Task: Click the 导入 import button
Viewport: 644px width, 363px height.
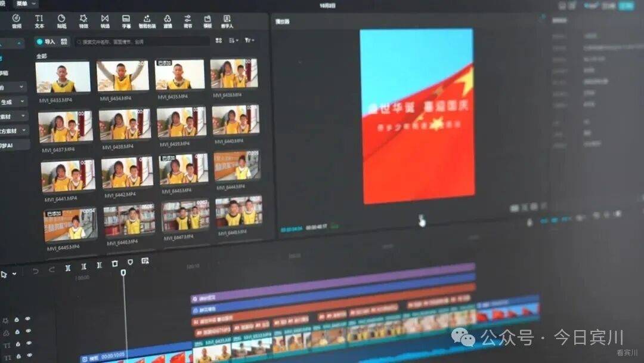Action: [x=45, y=42]
